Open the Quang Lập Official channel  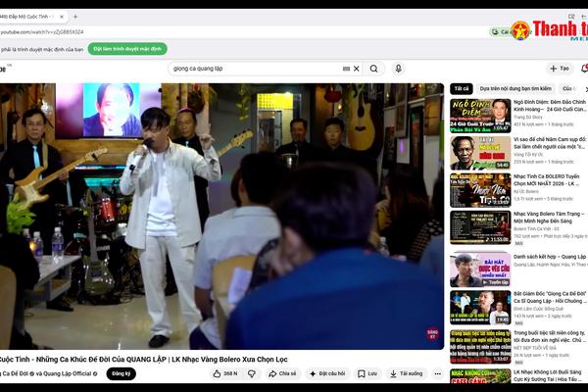coord(70,373)
